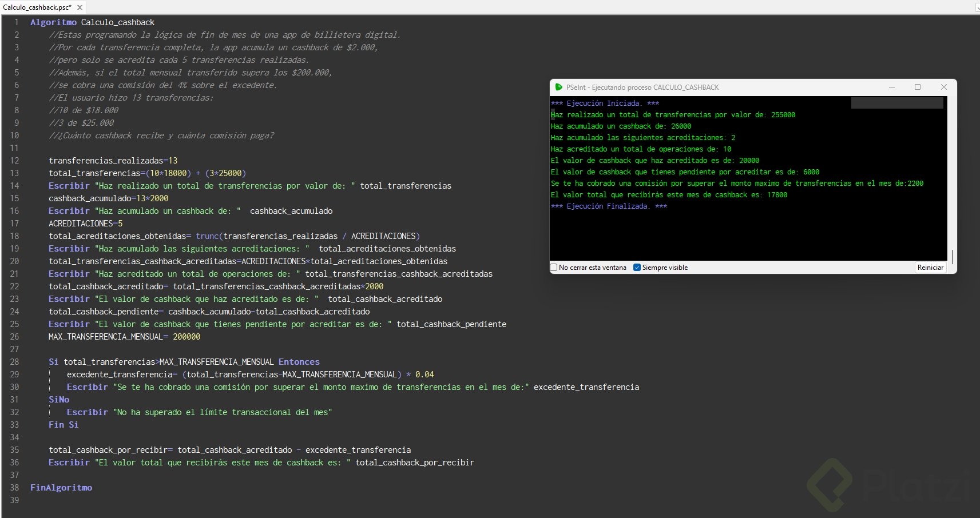
Task: Click "Escribir" on line 14
Action: [69, 186]
